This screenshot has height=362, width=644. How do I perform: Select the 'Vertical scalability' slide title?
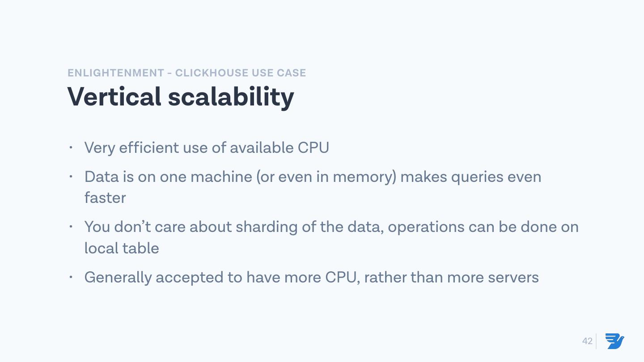(x=181, y=97)
